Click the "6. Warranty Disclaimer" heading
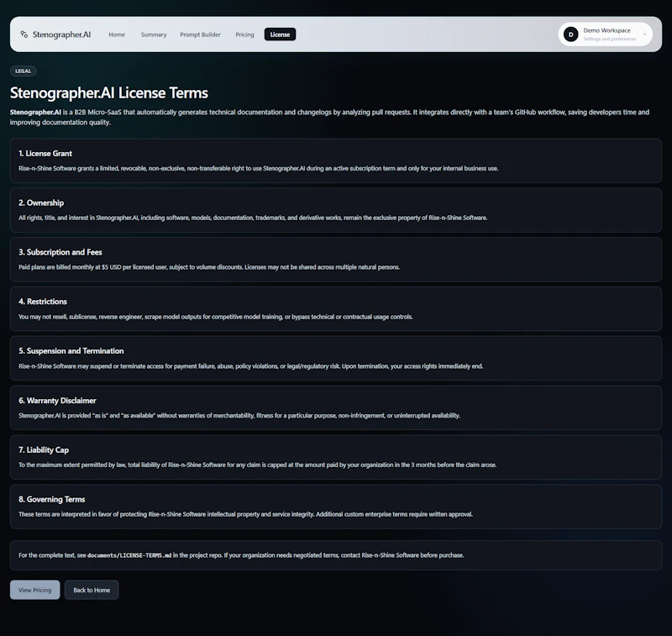 57,400
